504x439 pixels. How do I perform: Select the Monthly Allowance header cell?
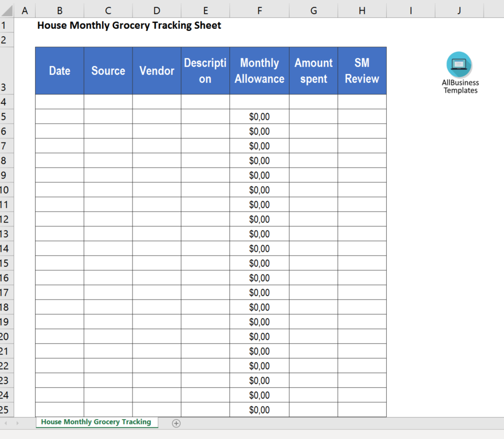pyautogui.click(x=259, y=71)
